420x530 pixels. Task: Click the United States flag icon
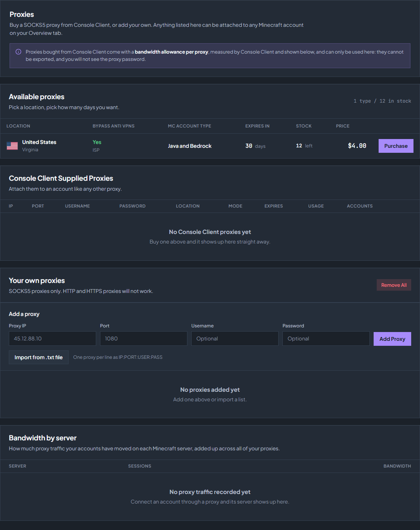(12, 146)
